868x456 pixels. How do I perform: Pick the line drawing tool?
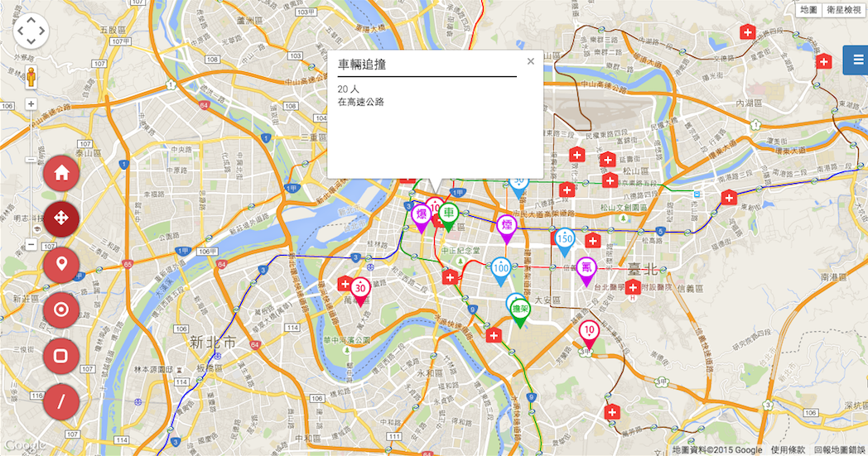click(x=61, y=401)
